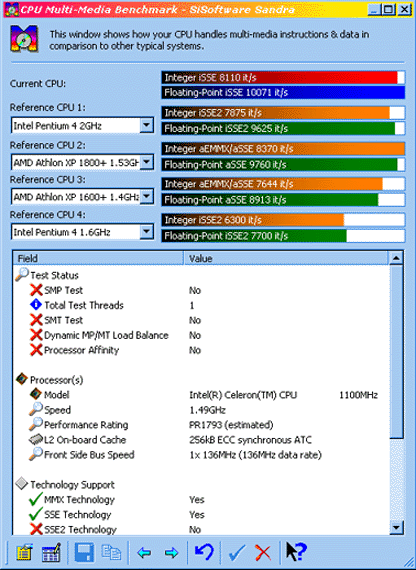Screen dimensions: 416x570
Task: Go back with left blue arrow
Action: 144,553
